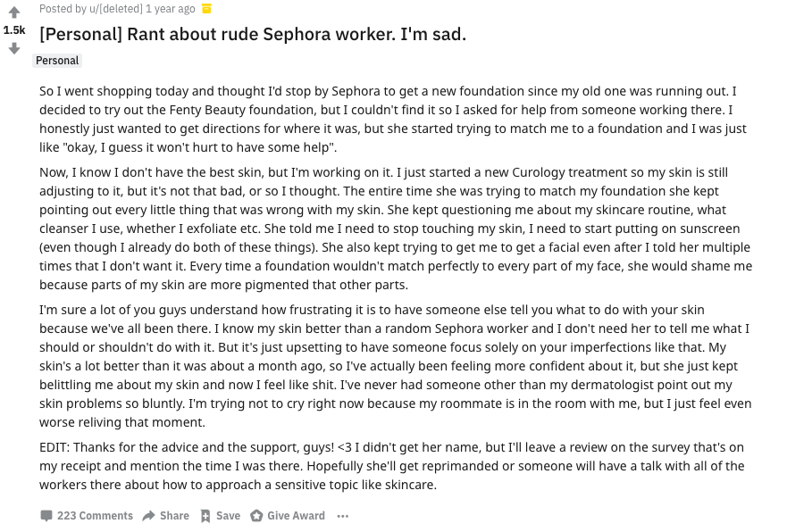
Task: Click the first paragraph mentioning Fenty Beauty
Action: (x=393, y=120)
